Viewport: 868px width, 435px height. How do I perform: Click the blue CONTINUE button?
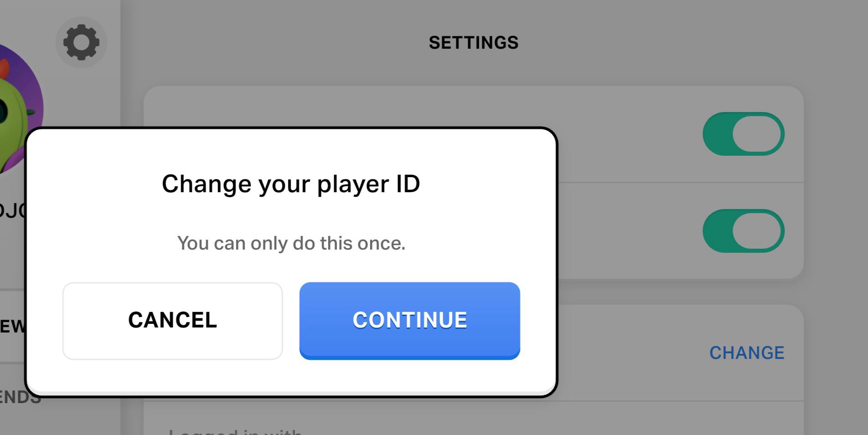[x=410, y=321]
